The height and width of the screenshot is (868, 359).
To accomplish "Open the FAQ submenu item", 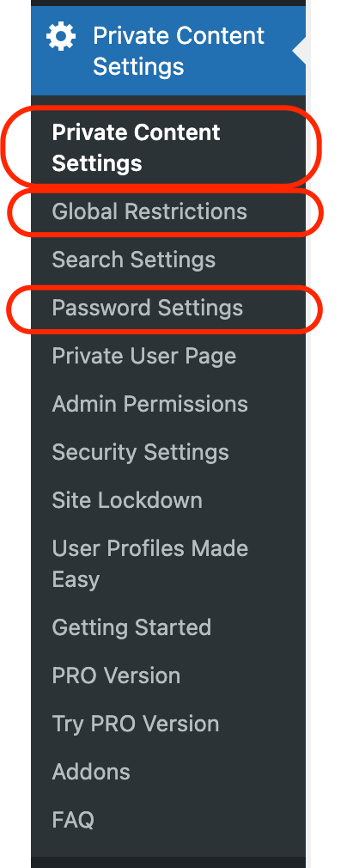I will tap(72, 820).
